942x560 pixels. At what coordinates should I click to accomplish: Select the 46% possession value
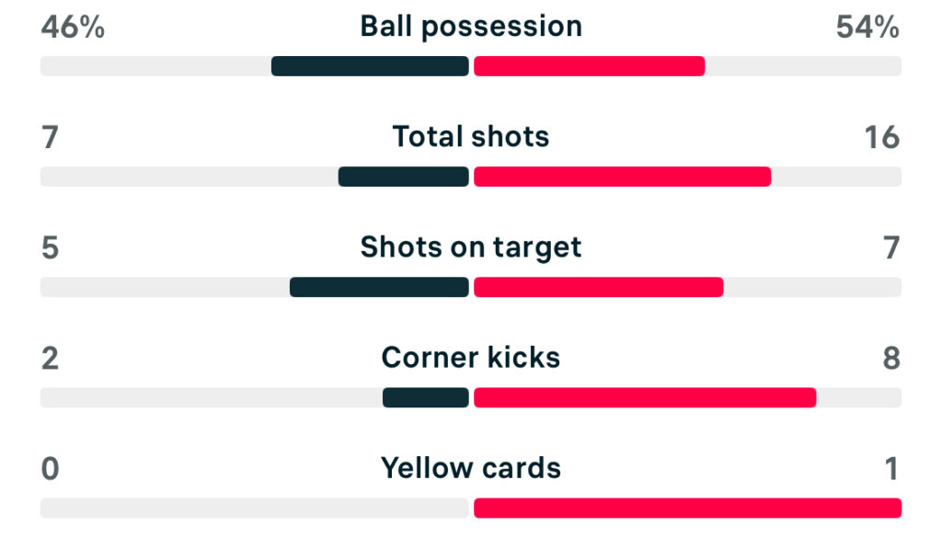click(73, 28)
